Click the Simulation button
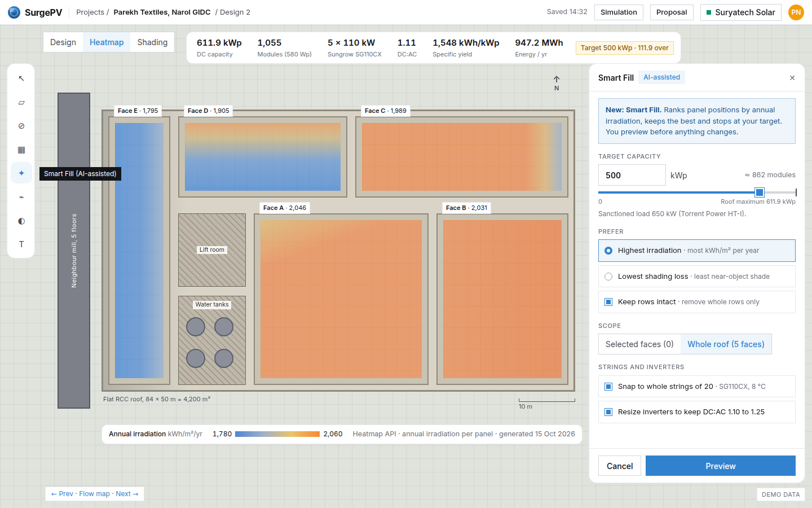The width and height of the screenshot is (812, 508). tap(619, 12)
